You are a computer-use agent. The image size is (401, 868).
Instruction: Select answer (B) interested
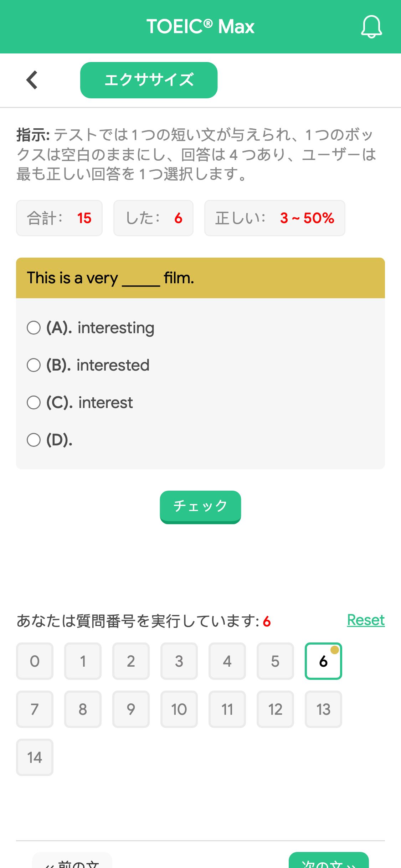click(88, 365)
